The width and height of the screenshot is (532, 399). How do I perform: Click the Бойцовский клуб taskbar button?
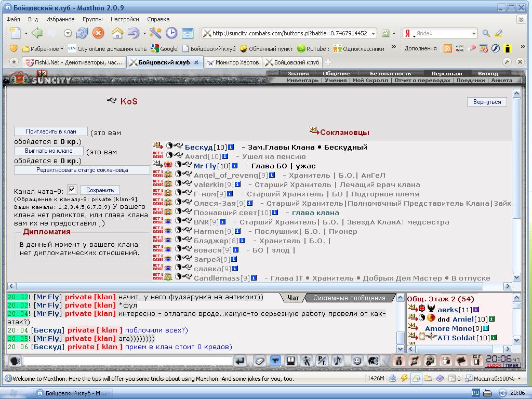coord(72,393)
